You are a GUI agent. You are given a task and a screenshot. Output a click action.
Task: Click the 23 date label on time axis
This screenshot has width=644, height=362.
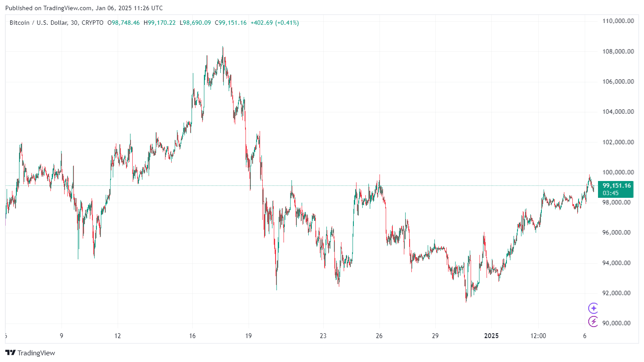coord(323,336)
